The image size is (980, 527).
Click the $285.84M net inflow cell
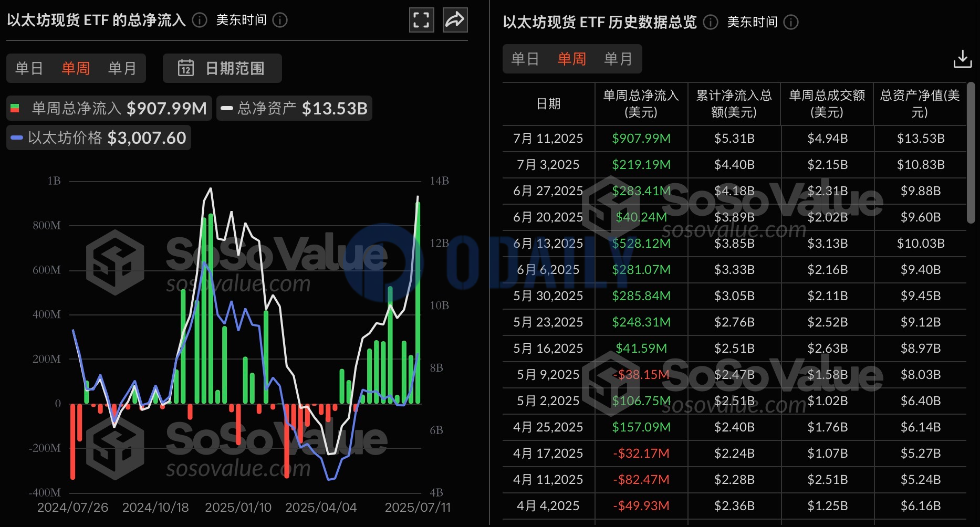click(x=641, y=296)
